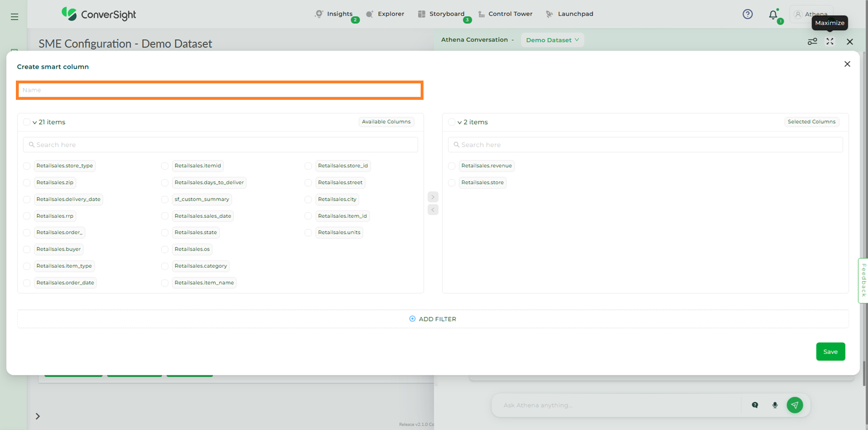868x430 pixels.
Task: Open the Demo Dataset dropdown
Action: [x=552, y=40]
